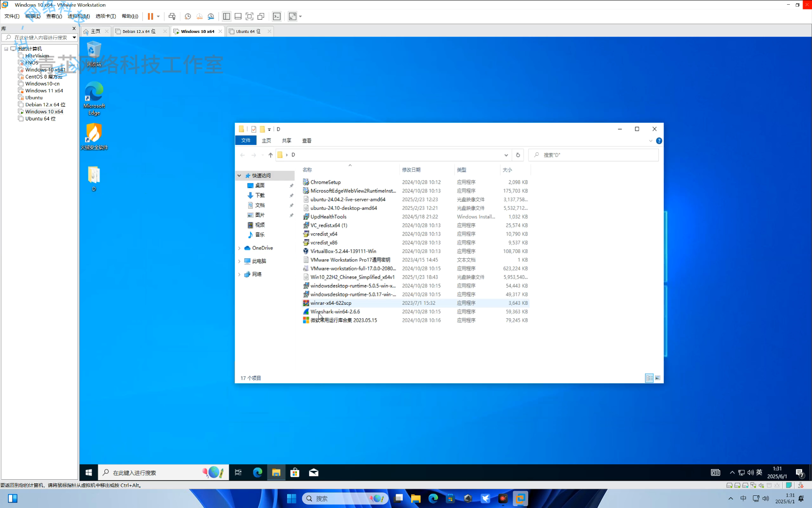The height and width of the screenshot is (508, 812).
Task: Open the power options dropdown next to pause
Action: click(158, 16)
